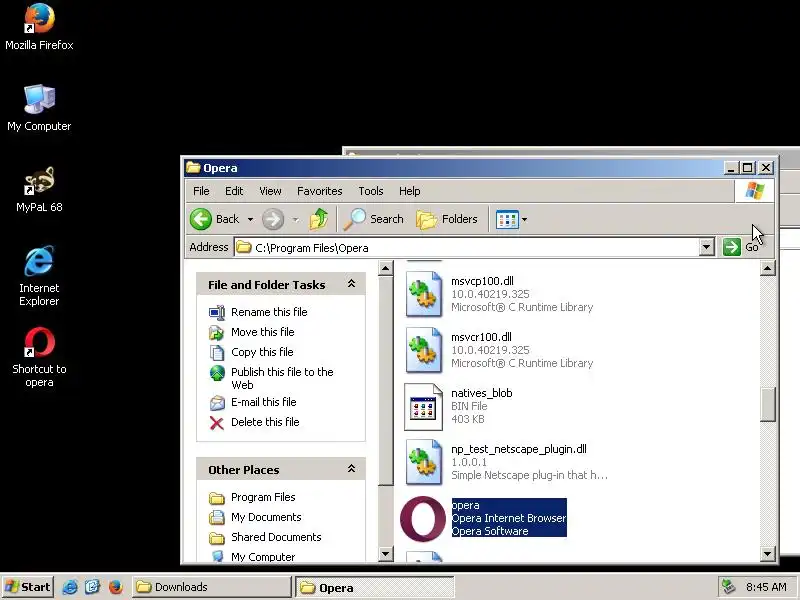Select np_test_netscape_plugin.dll file icon
Screen dimensions: 800x600
click(x=423, y=463)
